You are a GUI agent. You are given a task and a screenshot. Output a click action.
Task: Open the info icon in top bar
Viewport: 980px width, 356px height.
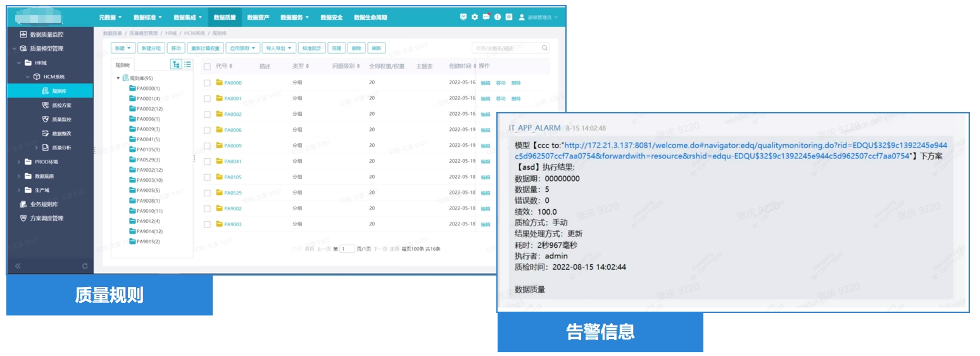point(498,17)
